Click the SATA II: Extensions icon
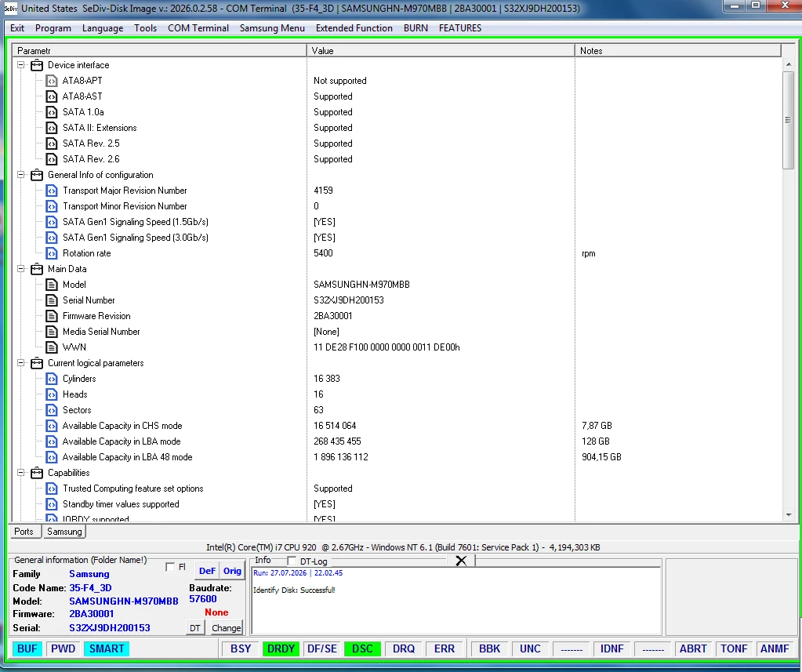802x672 pixels. click(x=52, y=128)
